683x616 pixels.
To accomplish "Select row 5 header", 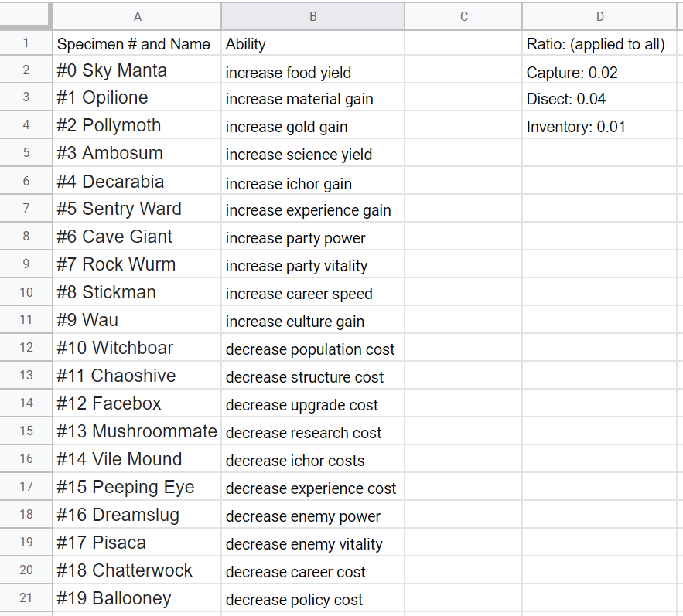I will tap(26, 152).
